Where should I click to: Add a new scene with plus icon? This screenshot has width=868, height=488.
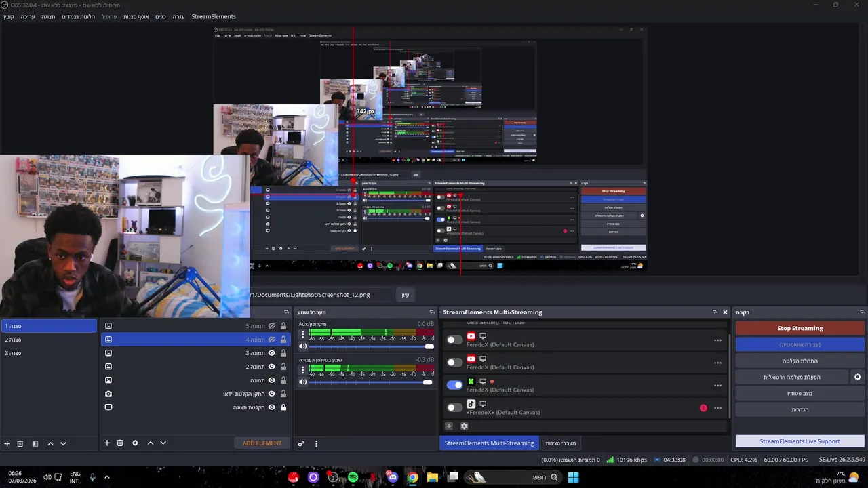(7, 443)
